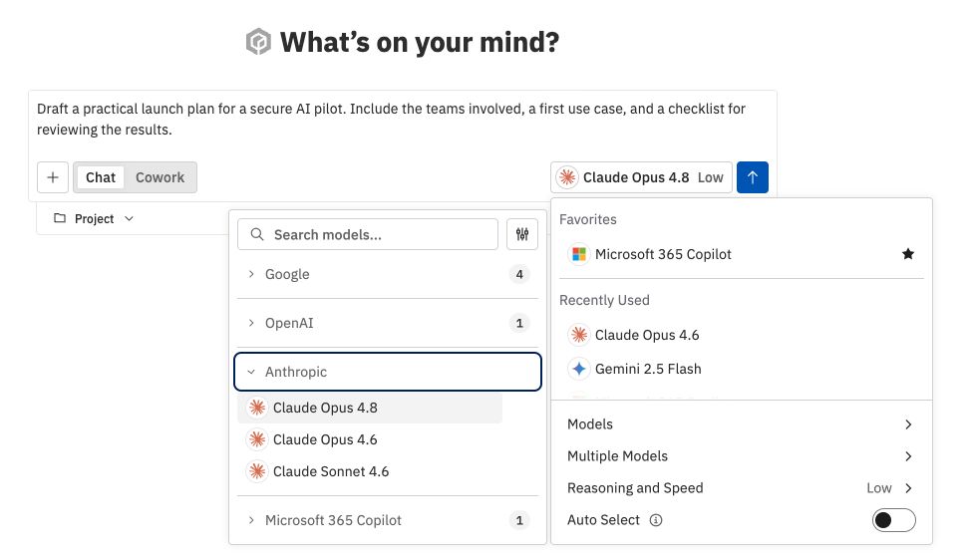Click the Claude icon next to Claude Opus 4.8 in list

tap(257, 408)
